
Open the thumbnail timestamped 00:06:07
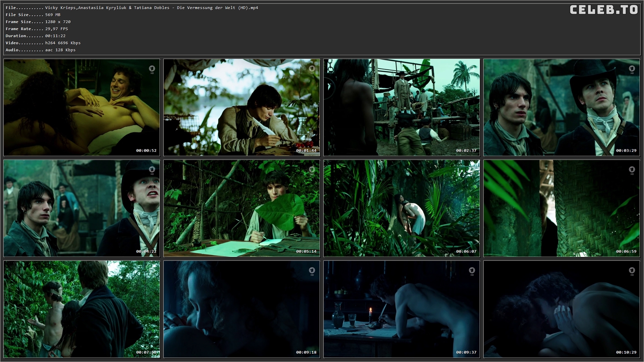coord(401,208)
